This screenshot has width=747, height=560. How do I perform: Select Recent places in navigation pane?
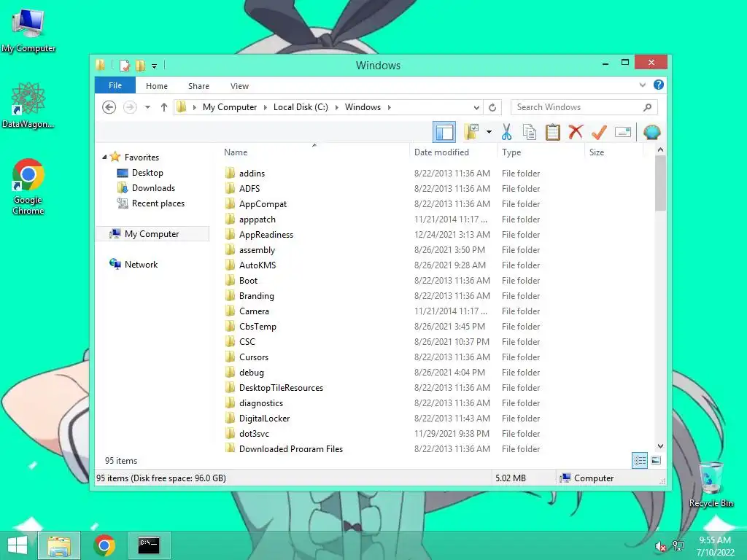coord(158,203)
